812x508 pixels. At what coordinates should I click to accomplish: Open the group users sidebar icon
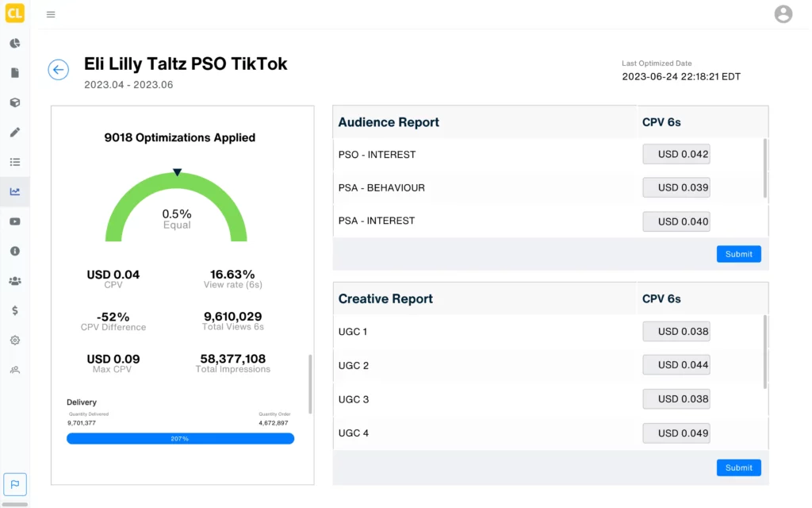pos(15,281)
